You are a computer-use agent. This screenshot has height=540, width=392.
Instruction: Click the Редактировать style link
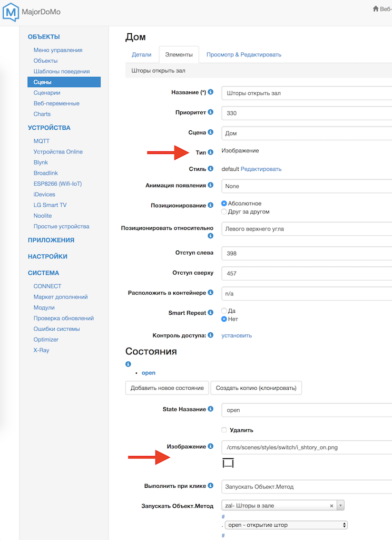[261, 169]
